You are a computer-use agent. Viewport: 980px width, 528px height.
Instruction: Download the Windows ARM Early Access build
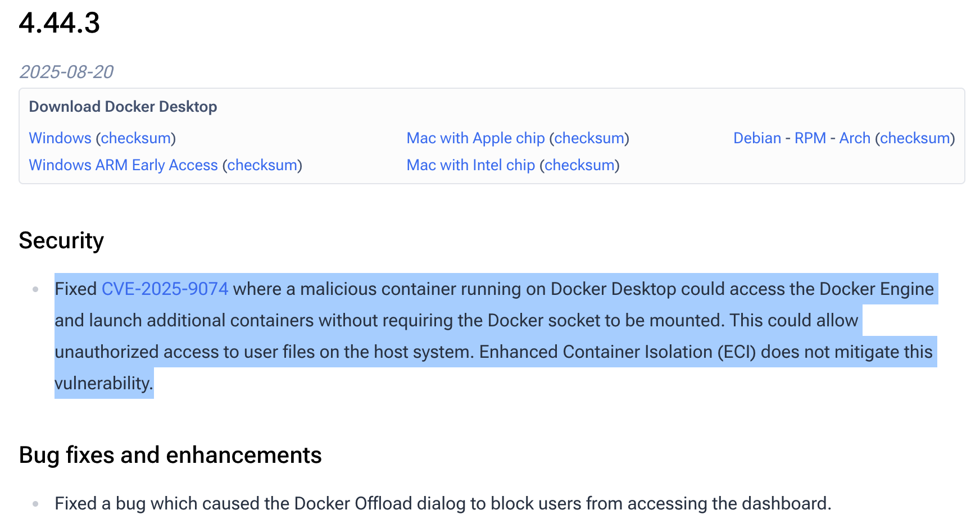point(122,165)
